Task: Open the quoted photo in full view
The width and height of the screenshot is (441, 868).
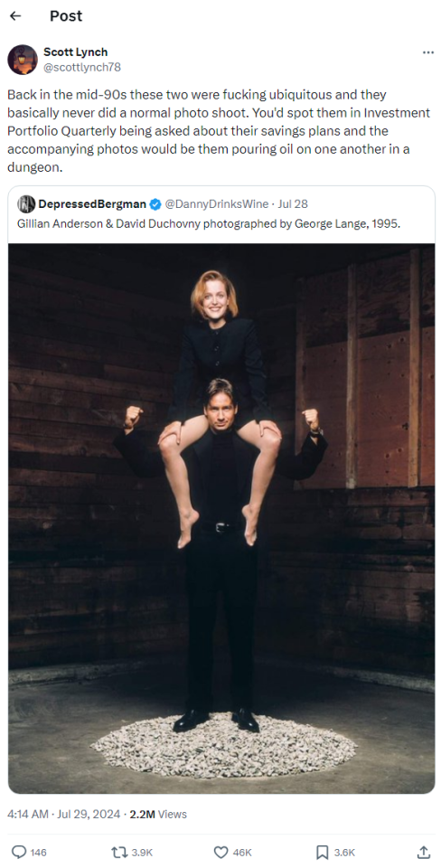Action: coord(221,518)
